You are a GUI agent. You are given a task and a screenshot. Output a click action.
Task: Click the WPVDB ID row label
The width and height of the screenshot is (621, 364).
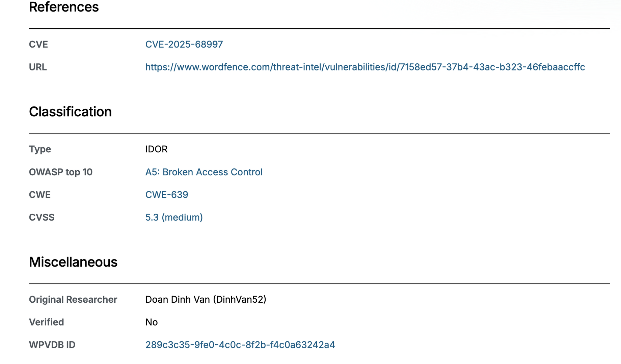tap(52, 345)
